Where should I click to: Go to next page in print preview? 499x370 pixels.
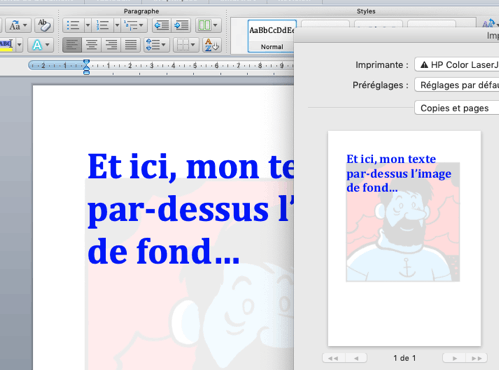coord(454,358)
